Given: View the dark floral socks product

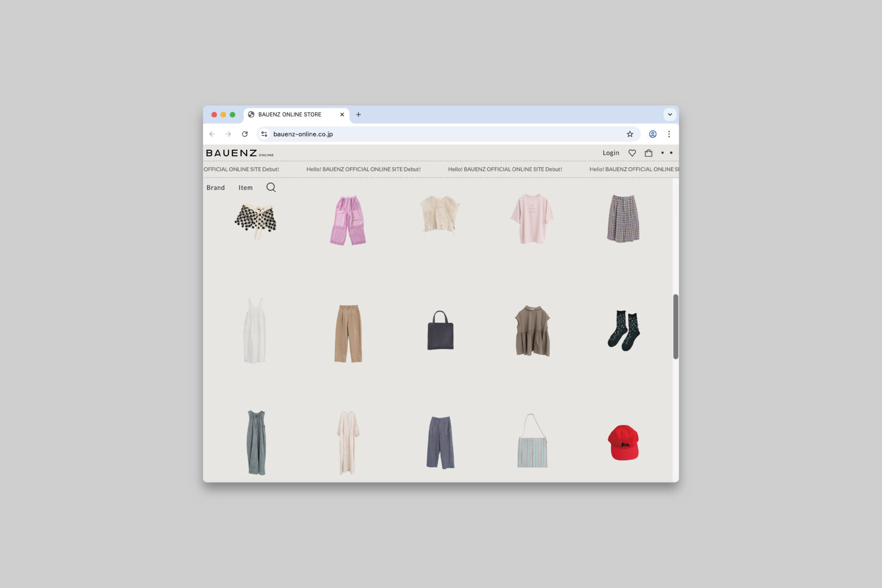Looking at the screenshot, I should point(623,331).
